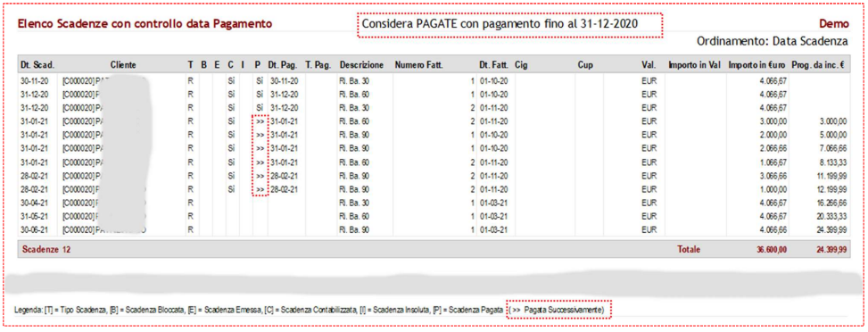Screen dimensions: 868x332
Task: Click the 'Demo' label in the header
Action: 834,24
